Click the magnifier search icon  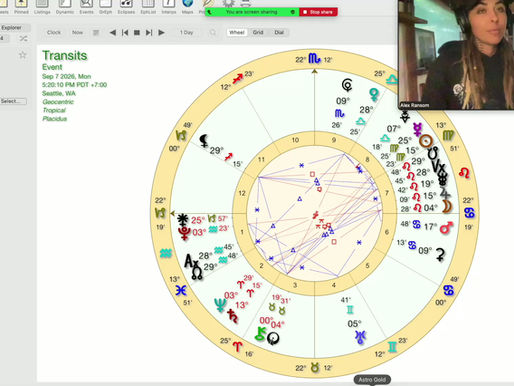click(x=212, y=33)
